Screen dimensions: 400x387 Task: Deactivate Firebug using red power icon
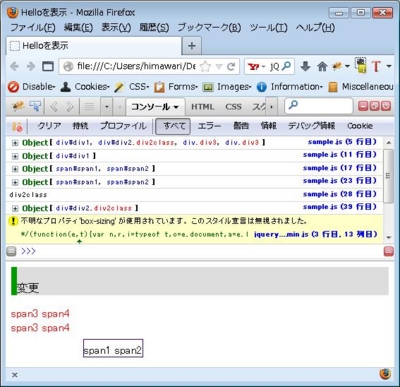(386, 106)
